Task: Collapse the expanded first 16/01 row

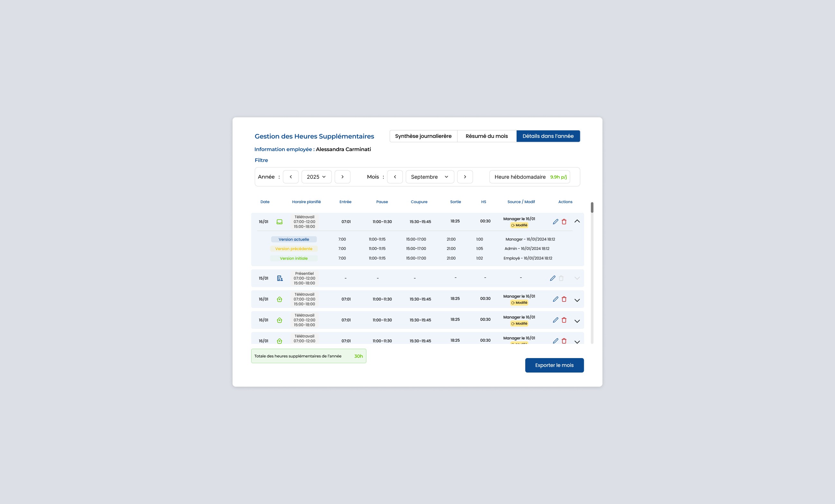Action: pos(577,221)
